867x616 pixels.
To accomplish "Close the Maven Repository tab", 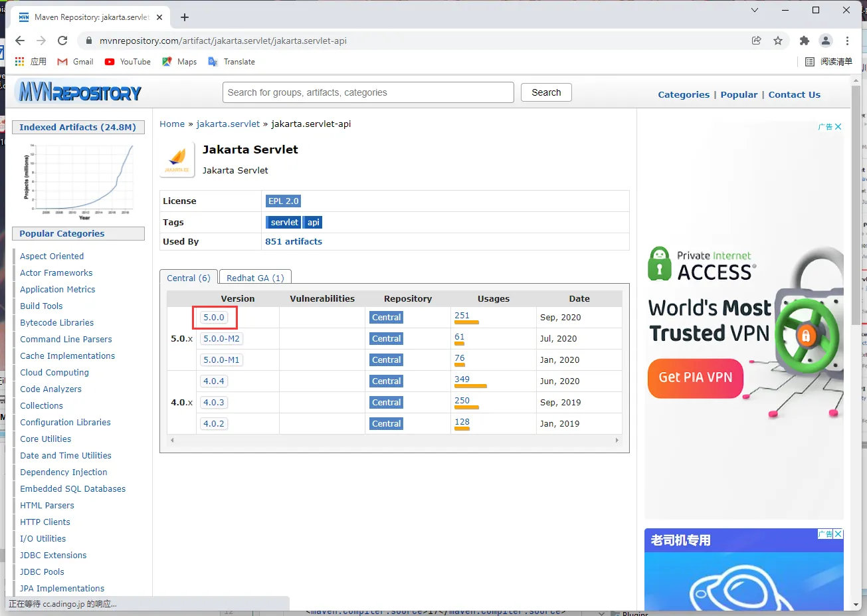I will click(159, 17).
